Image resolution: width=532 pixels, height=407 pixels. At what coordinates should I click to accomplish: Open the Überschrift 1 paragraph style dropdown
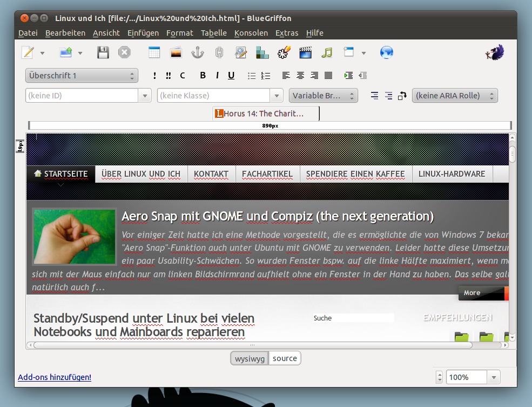tap(82, 75)
